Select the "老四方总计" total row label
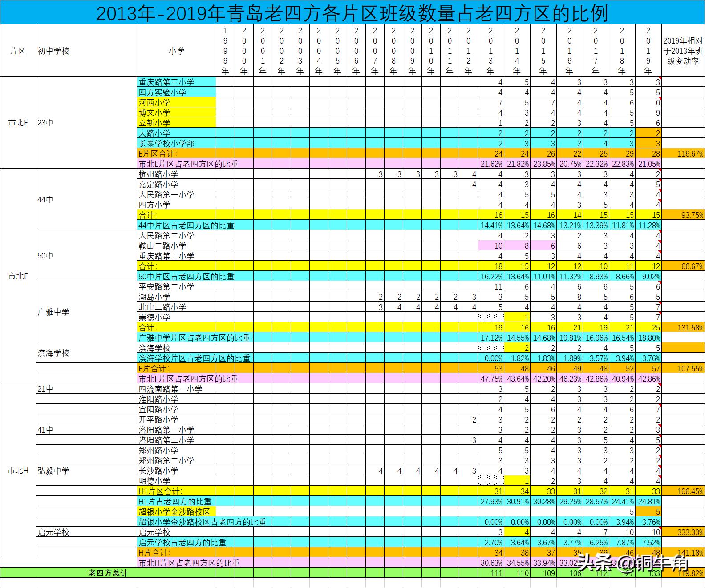This screenshot has width=705, height=588. tap(108, 573)
